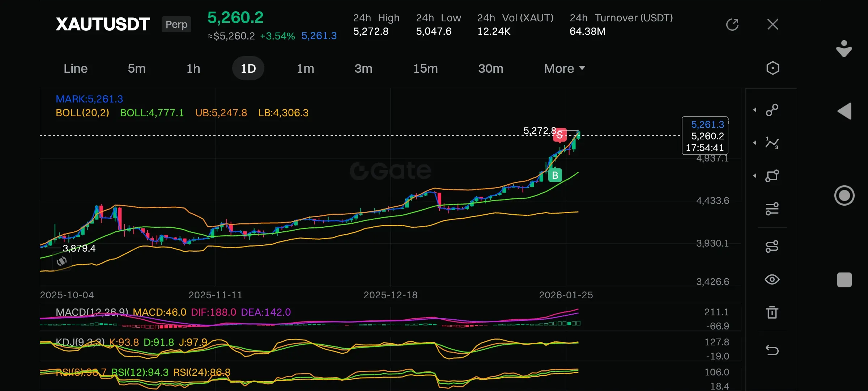Open the sliders indicator settings icon

(772, 209)
